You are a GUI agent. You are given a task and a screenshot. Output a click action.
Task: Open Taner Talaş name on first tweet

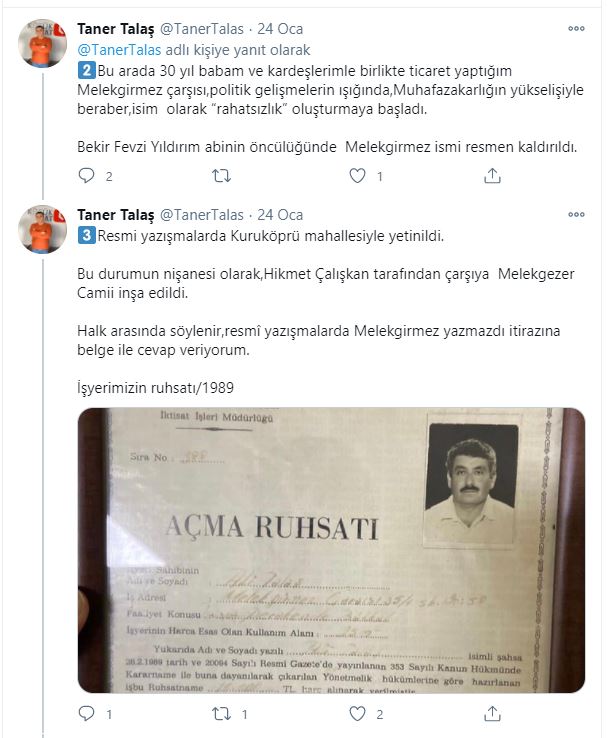tap(116, 29)
